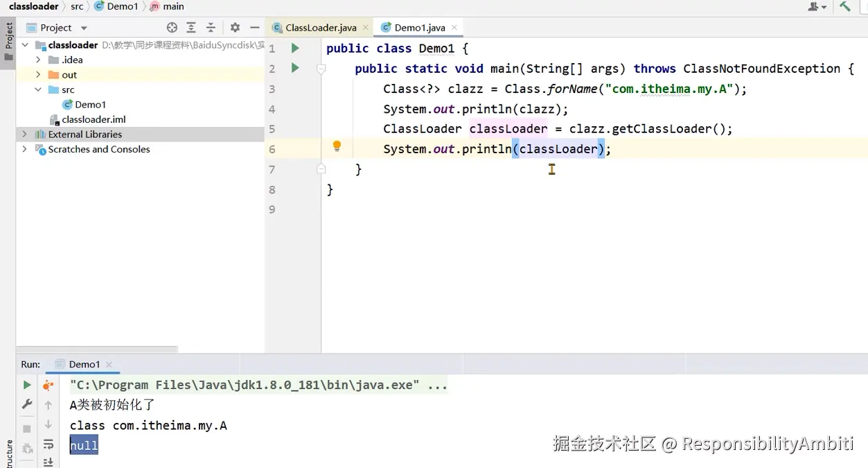Image resolution: width=868 pixels, height=468 pixels.
Task: Collapse the classloader root folder
Action: coord(25,45)
